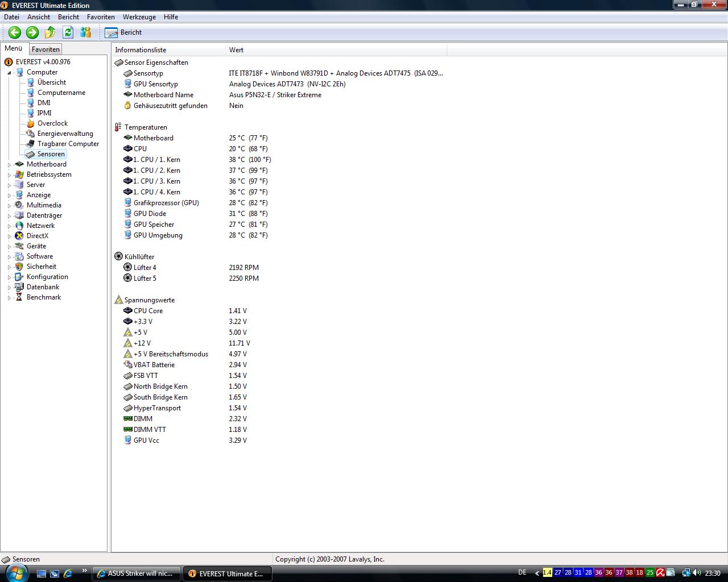Open the Favoriten menu in menu bar

click(101, 17)
